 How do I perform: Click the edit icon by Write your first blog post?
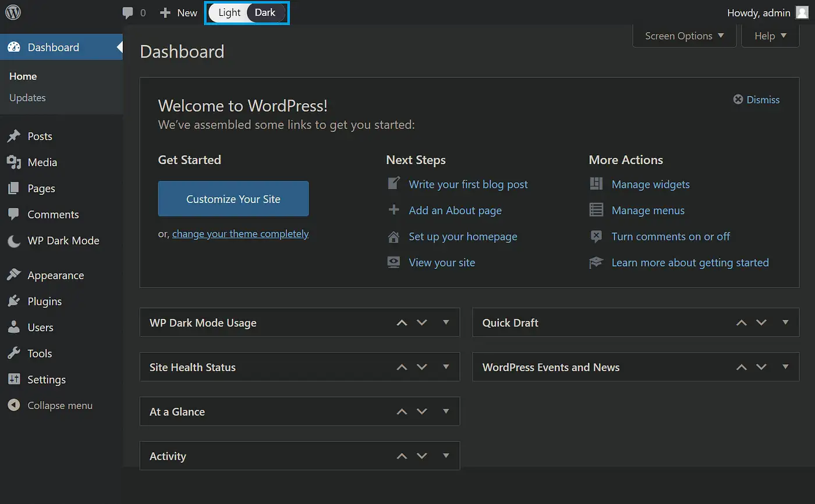[x=394, y=184]
